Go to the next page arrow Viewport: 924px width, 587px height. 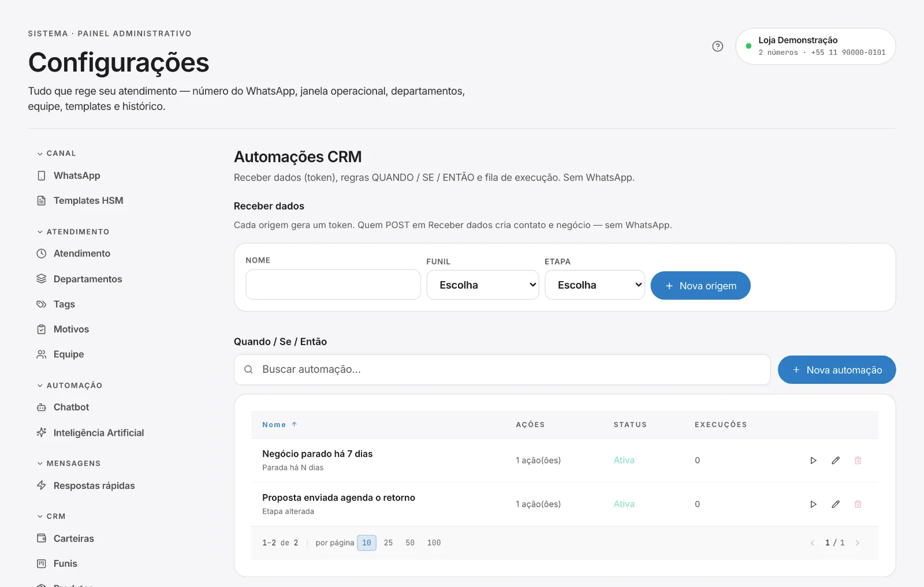(x=858, y=543)
